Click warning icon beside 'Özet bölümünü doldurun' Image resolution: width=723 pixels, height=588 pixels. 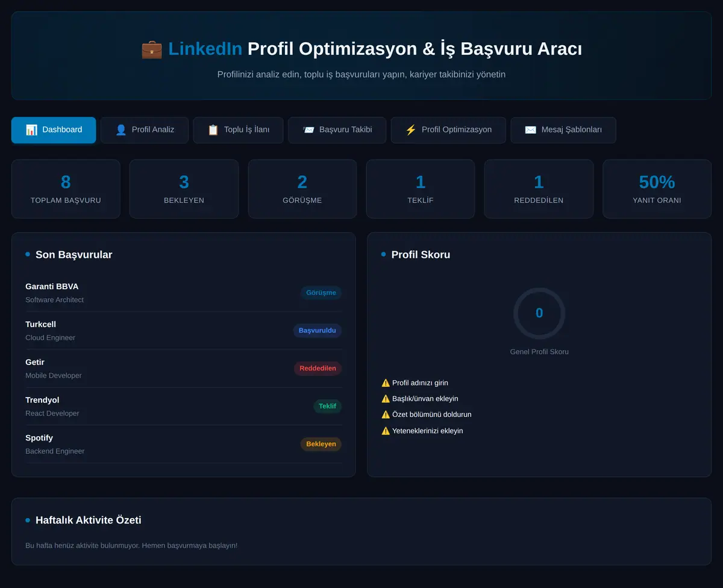[386, 414]
